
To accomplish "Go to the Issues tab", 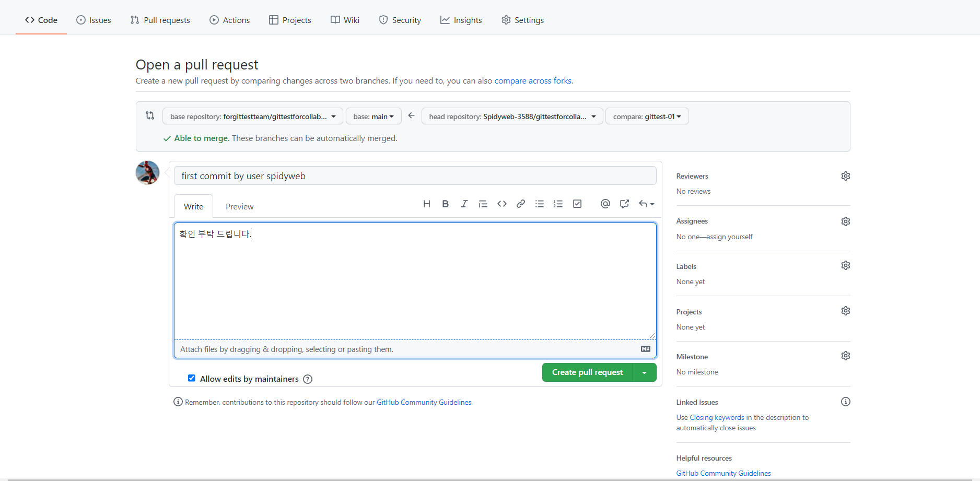I will coord(94,20).
